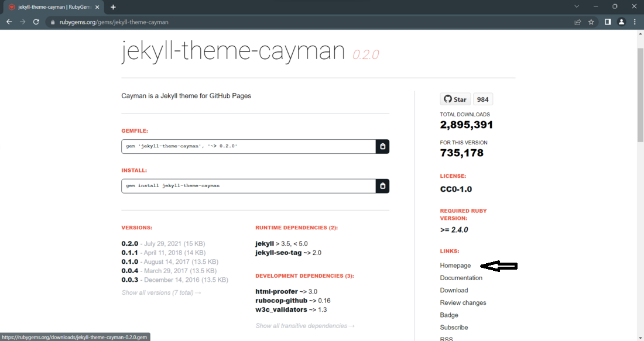Open the Chrome profile avatar
Screen dimensions: 644x341
[621, 22]
